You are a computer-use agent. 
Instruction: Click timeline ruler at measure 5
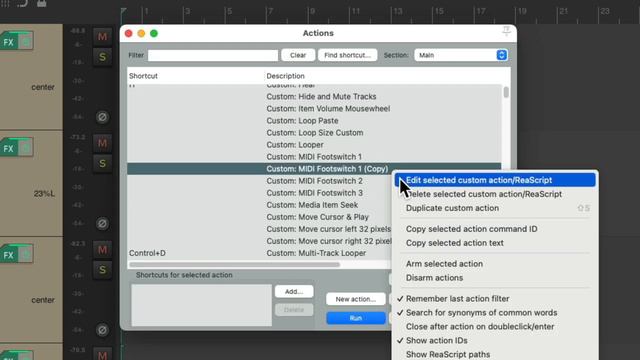pyautogui.click(x=229, y=11)
